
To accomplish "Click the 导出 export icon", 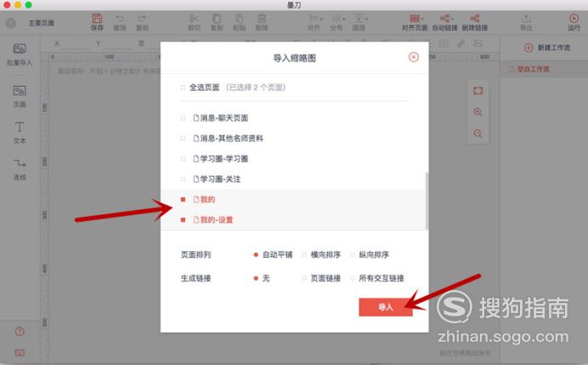I will [x=526, y=19].
